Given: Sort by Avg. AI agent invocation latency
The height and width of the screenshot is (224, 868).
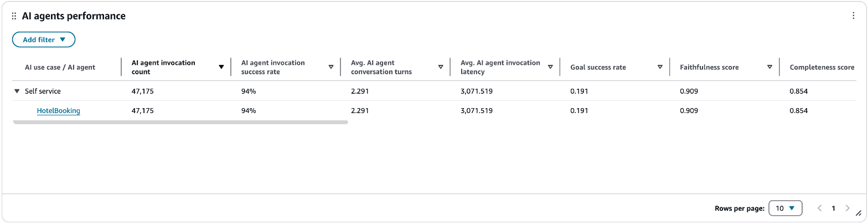Looking at the screenshot, I should pyautogui.click(x=550, y=67).
